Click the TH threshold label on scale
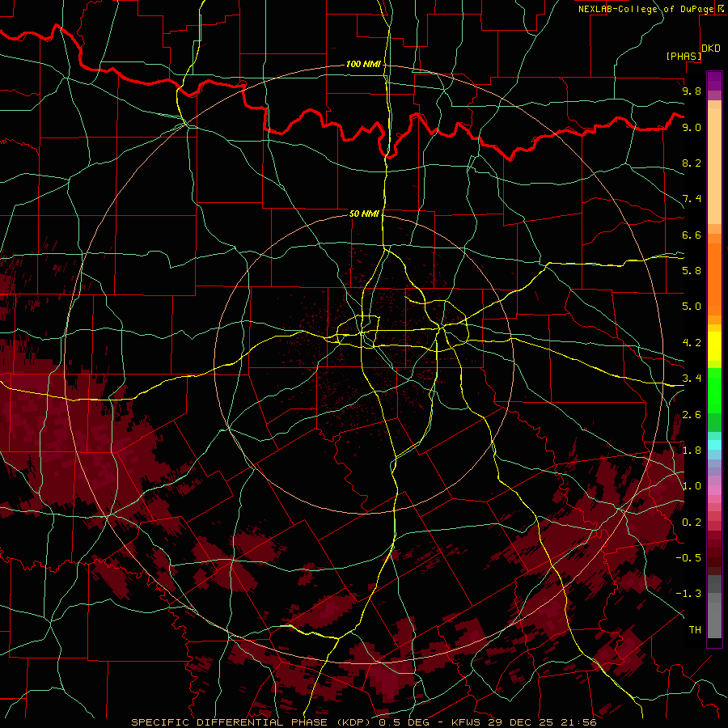The height and width of the screenshot is (728, 728). (x=695, y=630)
